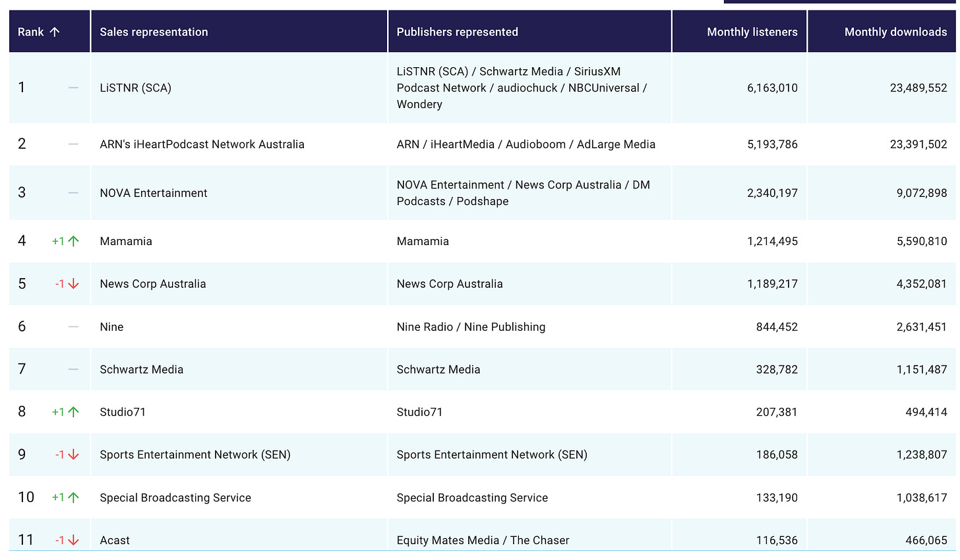
Task: Click the green up arrow for Mamamia
Action: [73, 241]
